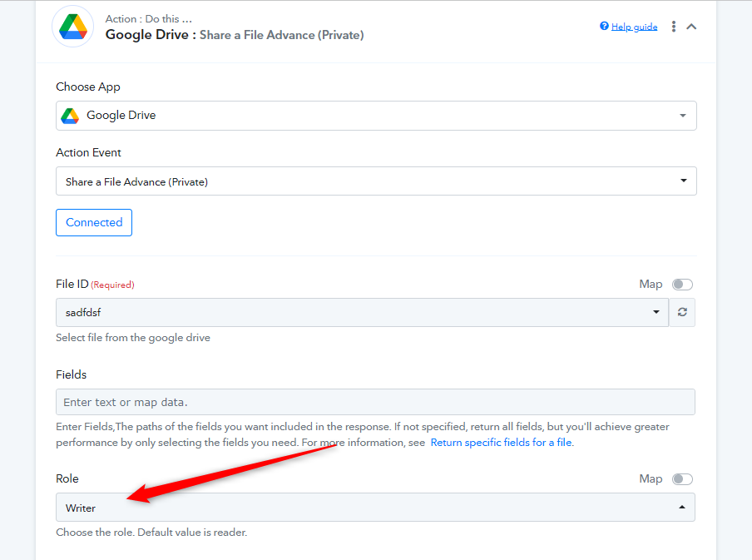Open the three-dot action options menu
The image size is (752, 560).
673,27
